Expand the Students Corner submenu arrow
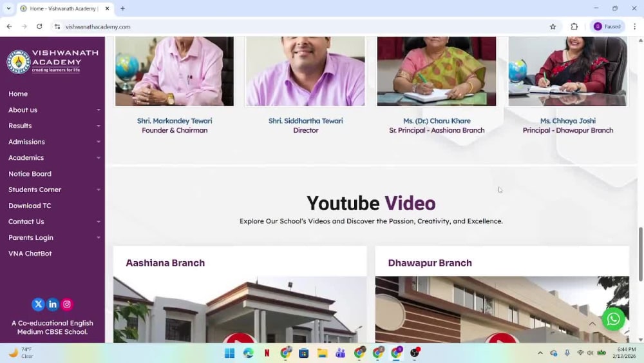The width and height of the screenshot is (644, 363). tap(99, 190)
